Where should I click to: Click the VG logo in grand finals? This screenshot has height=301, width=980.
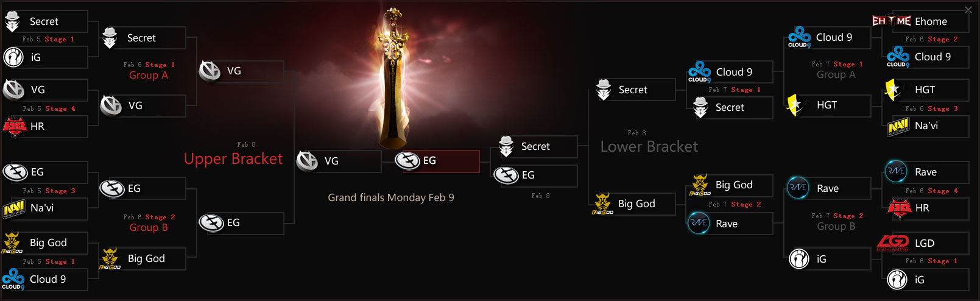(308, 161)
